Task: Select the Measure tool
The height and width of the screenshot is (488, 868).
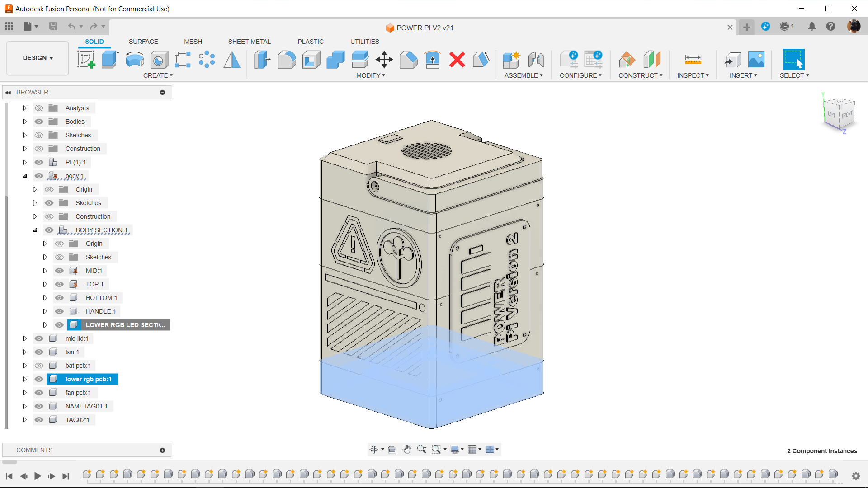Action: click(693, 59)
